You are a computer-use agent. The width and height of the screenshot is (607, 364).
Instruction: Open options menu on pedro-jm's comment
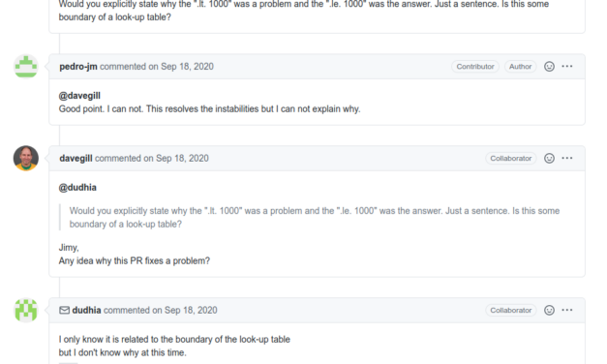click(567, 67)
